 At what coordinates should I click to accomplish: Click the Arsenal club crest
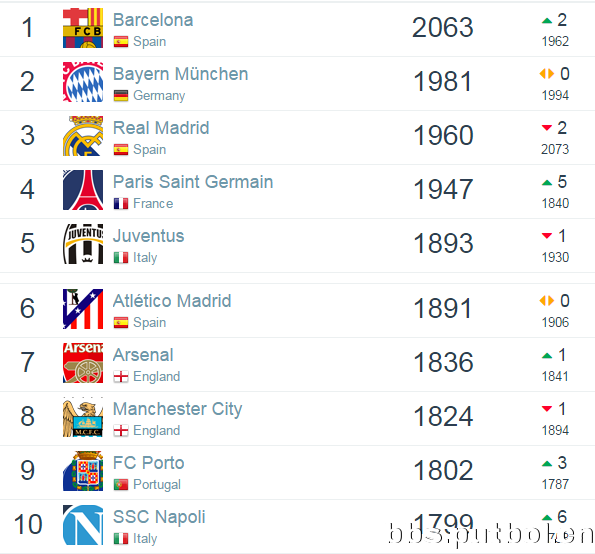click(83, 363)
